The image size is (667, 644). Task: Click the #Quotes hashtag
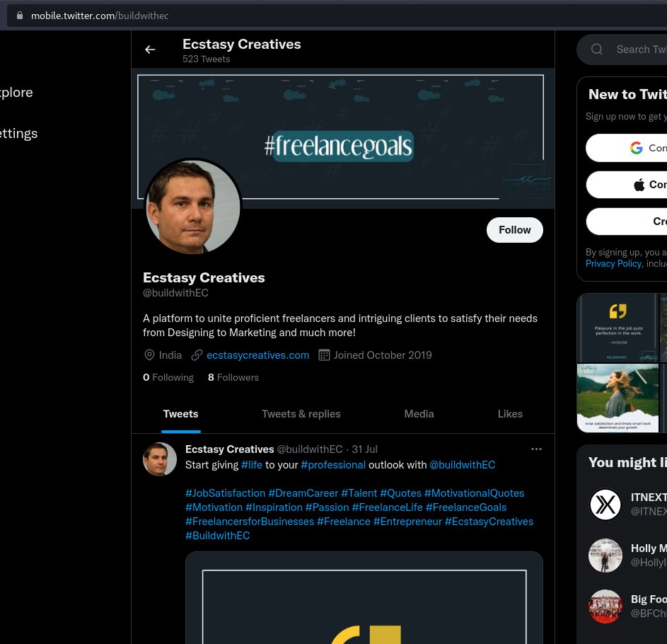[401, 493]
